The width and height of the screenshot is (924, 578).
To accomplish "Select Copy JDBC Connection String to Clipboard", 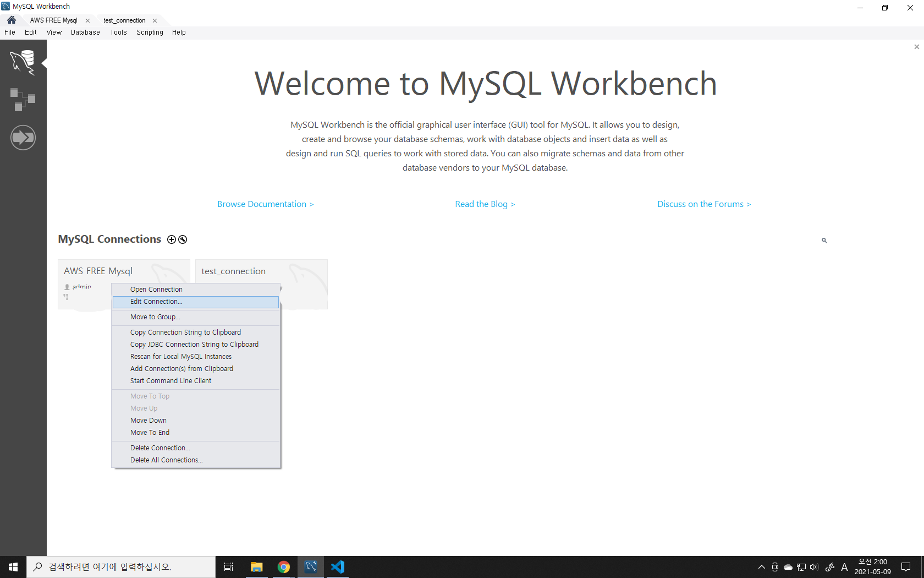I will click(196, 345).
